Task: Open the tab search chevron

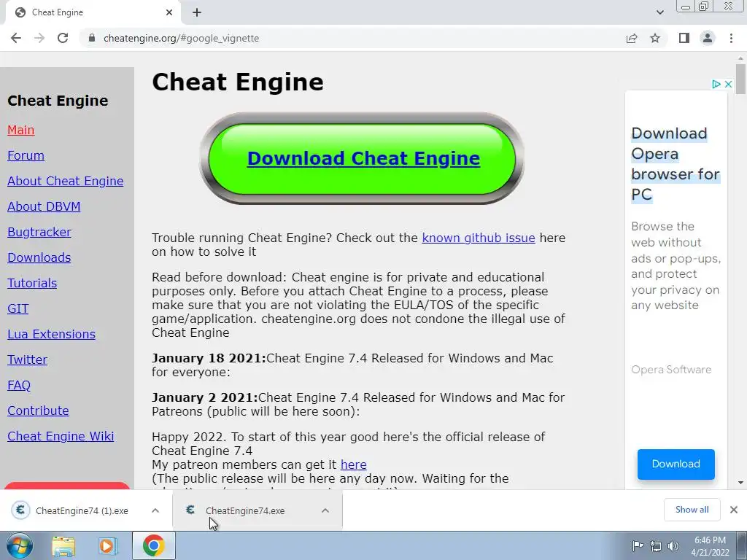Action: click(x=659, y=12)
